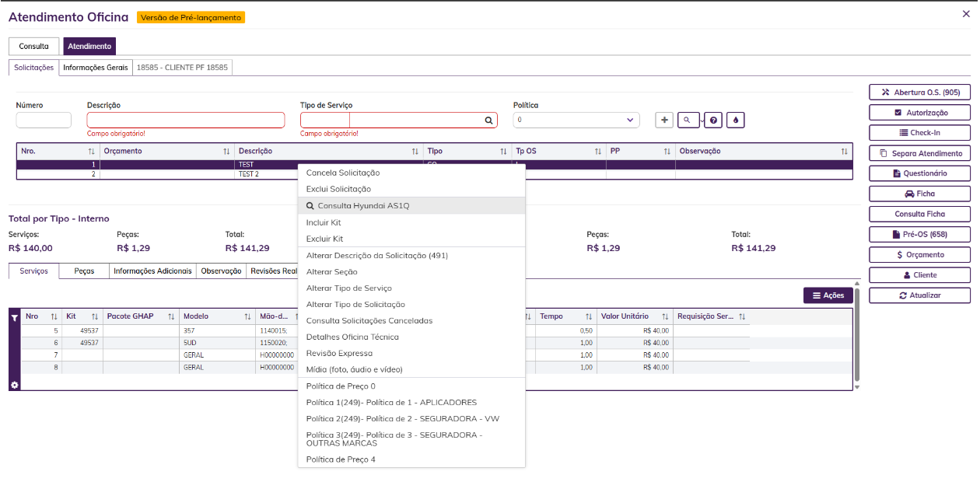Image resolution: width=980 pixels, height=482 pixels.
Task: Click the Orçamento button
Action: click(919, 255)
